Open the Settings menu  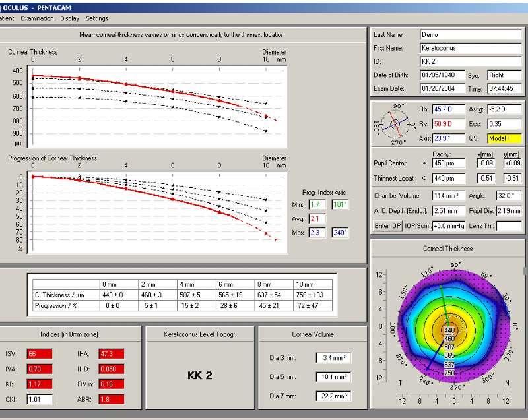(x=97, y=18)
